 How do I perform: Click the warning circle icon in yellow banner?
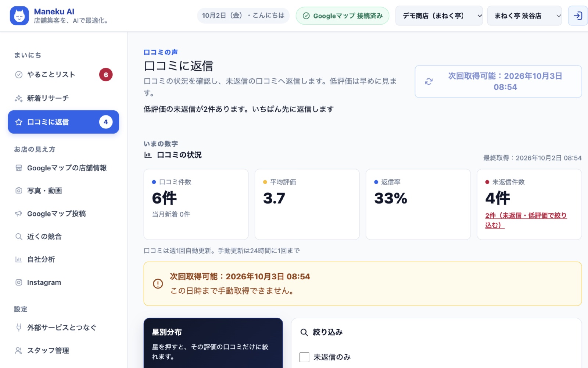158,284
